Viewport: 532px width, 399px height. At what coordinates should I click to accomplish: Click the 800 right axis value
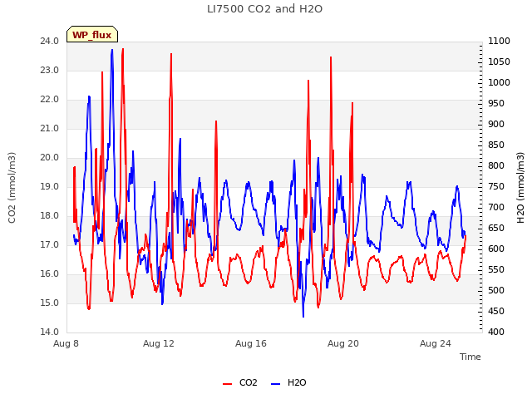(x=496, y=165)
